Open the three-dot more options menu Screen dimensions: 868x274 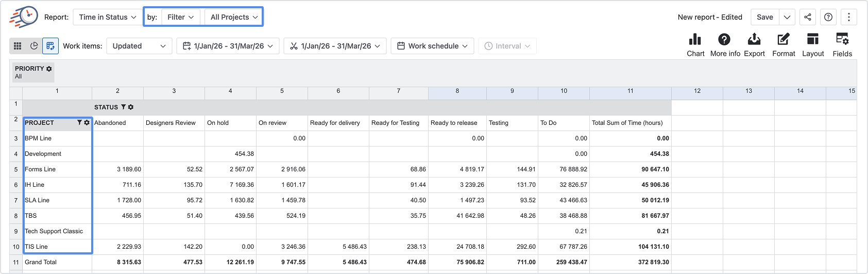(849, 17)
